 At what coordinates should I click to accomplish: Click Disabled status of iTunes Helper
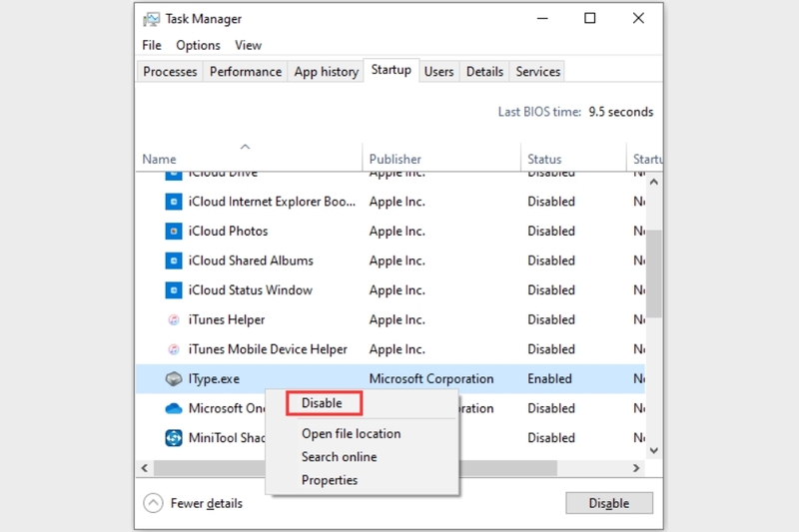click(551, 319)
